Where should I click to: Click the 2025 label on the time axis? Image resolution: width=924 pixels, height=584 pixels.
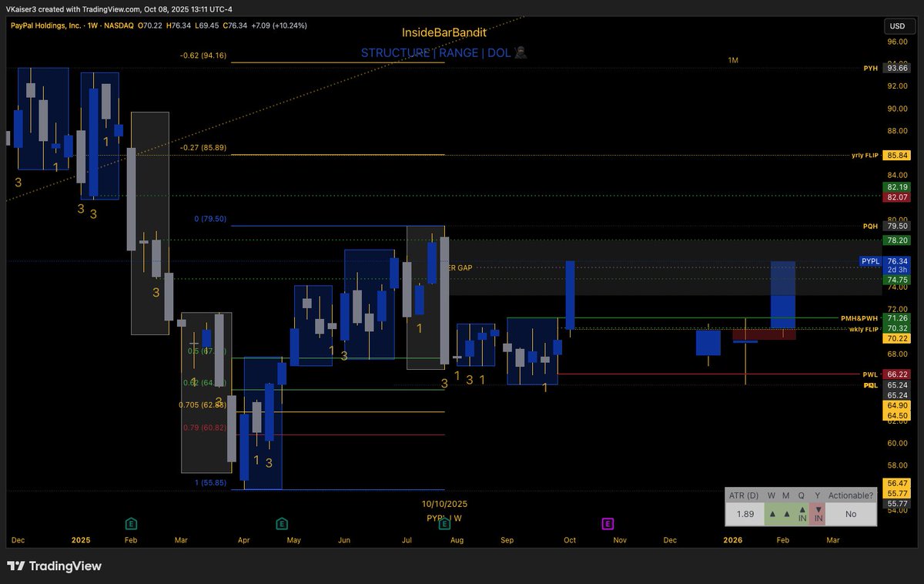81,541
